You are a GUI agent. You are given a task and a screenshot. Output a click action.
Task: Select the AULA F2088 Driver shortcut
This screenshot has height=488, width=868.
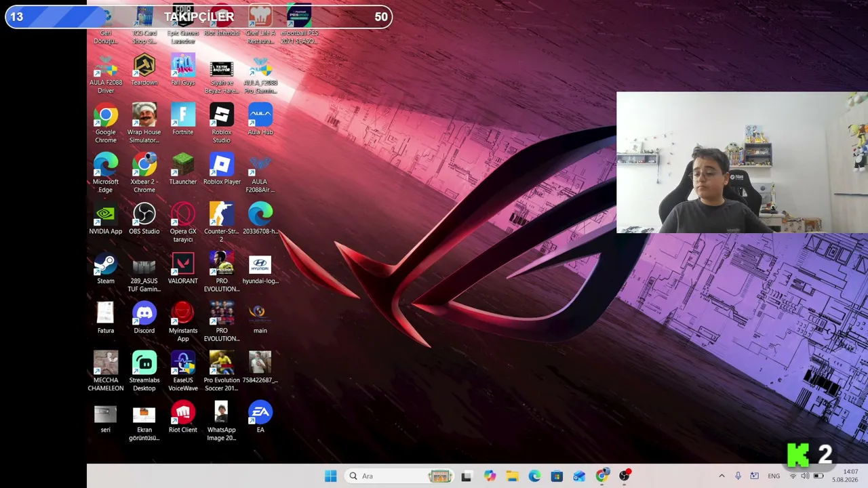(106, 75)
